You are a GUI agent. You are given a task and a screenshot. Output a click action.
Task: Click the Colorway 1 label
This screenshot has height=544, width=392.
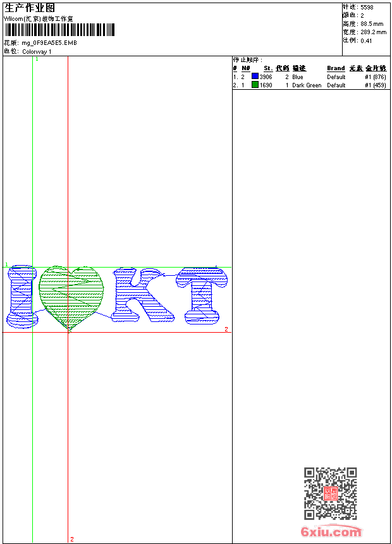point(37,52)
